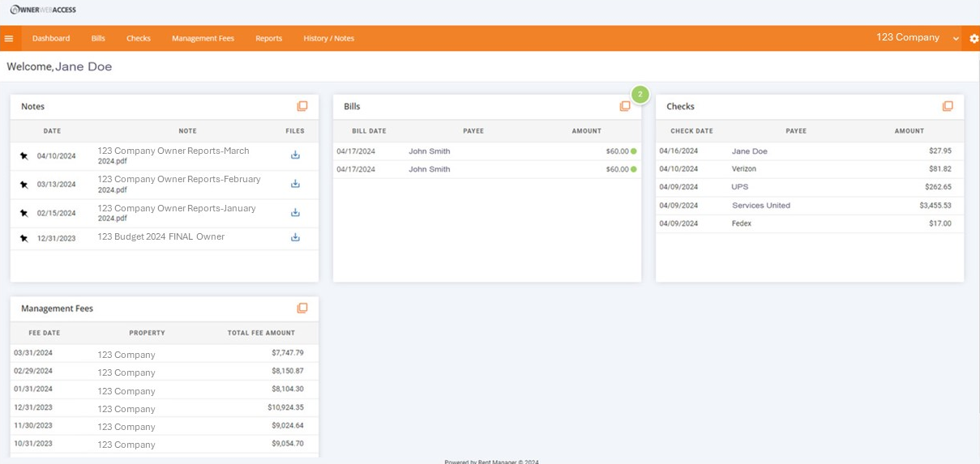Screen dimensions: 980x464
Task: Click pin icon for 04/10/2024 note
Action: [24, 155]
